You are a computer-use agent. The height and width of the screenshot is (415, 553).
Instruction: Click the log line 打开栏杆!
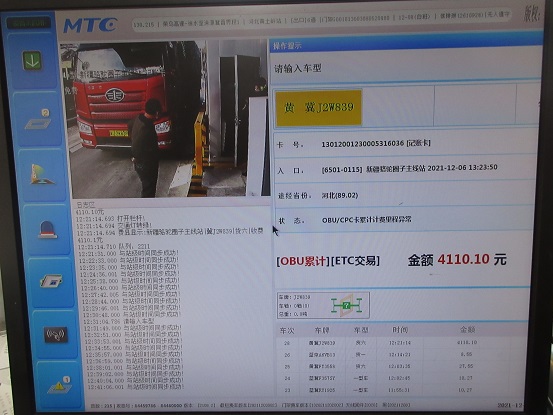click(x=111, y=219)
